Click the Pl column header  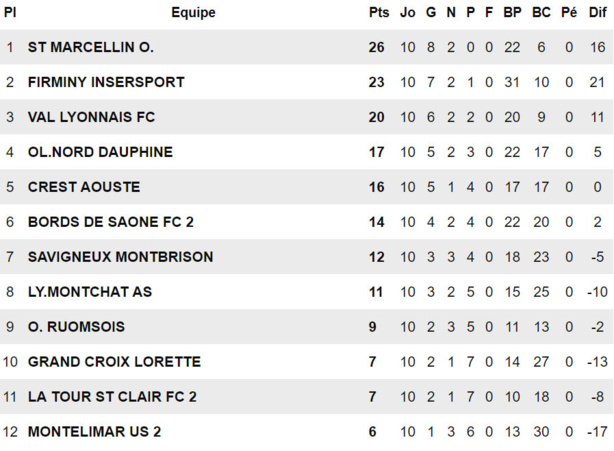coord(10,13)
